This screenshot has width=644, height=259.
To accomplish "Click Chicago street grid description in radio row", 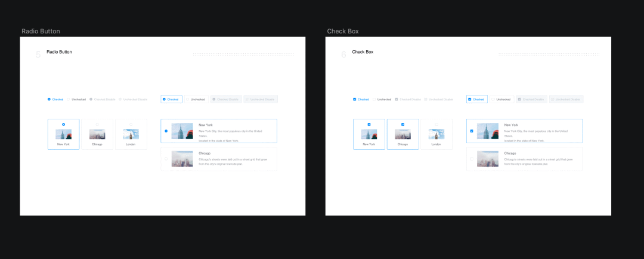I will pyautogui.click(x=234, y=161).
